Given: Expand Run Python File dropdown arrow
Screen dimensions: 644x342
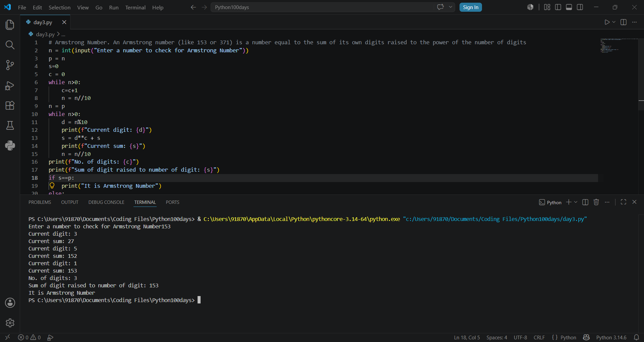Looking at the screenshot, I should (x=614, y=22).
